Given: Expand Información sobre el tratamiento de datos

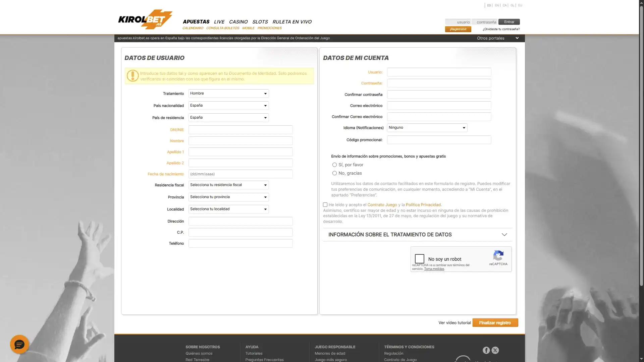Looking at the screenshot, I should pos(417,235).
